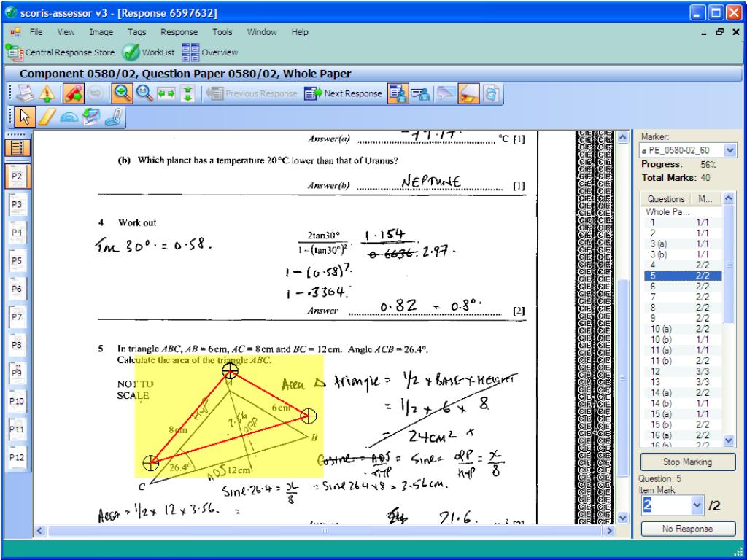Select the arrow pointer tool
This screenshot has width=747, height=560.
pyautogui.click(x=25, y=117)
